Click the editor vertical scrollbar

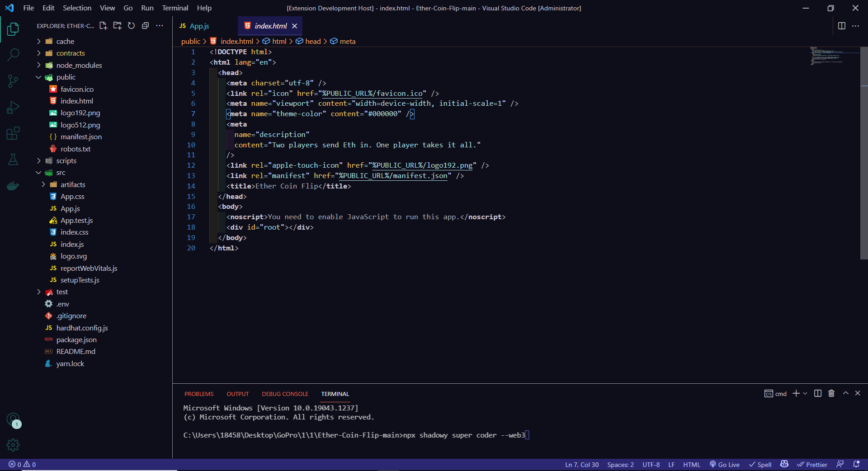pos(864,153)
